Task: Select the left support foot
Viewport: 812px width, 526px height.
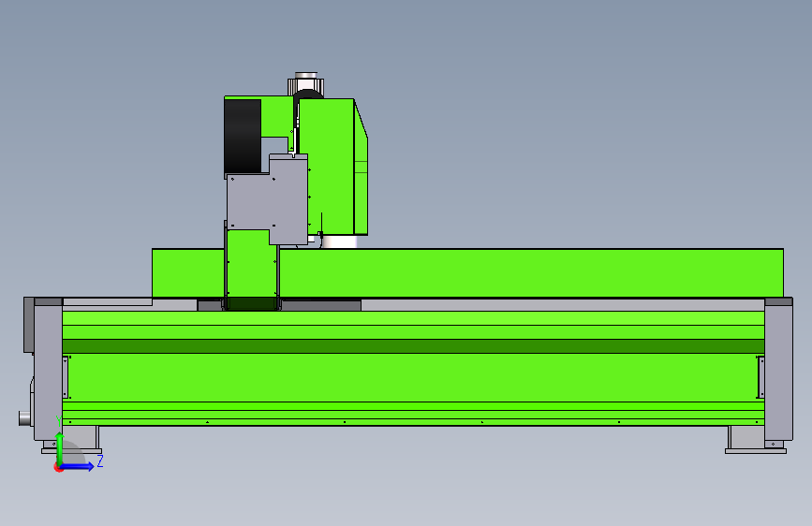Action: pyautogui.click(x=72, y=440)
